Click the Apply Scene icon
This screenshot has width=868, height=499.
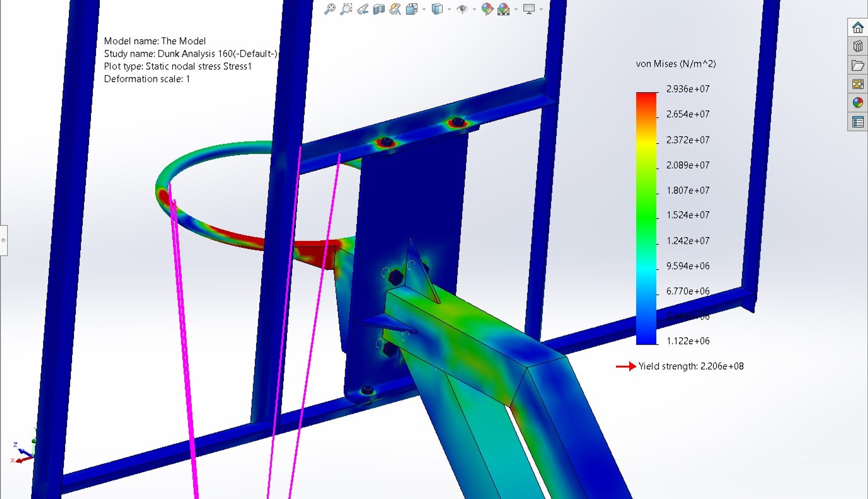tap(503, 9)
